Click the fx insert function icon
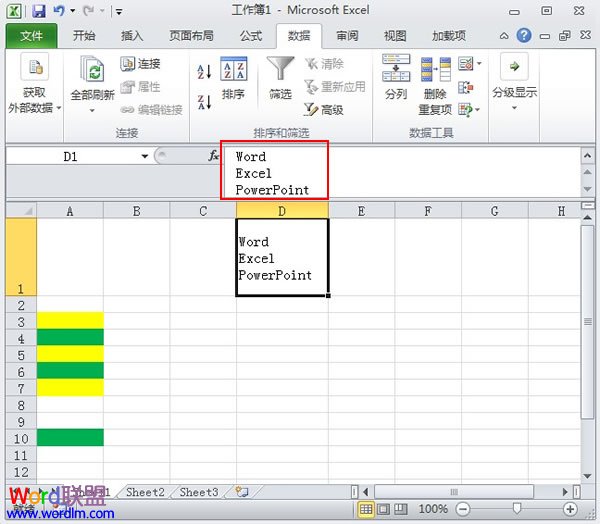Screen dimensions: 600x524 click(214, 156)
